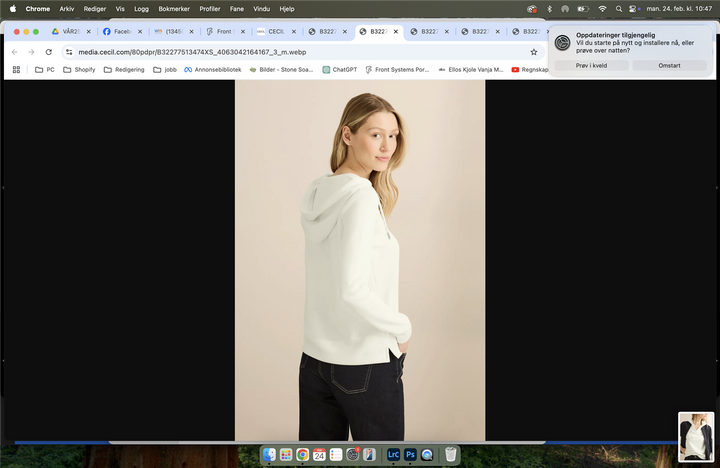The image size is (720, 468).
Task: Click the Spotlight search icon
Action: coord(619,8)
